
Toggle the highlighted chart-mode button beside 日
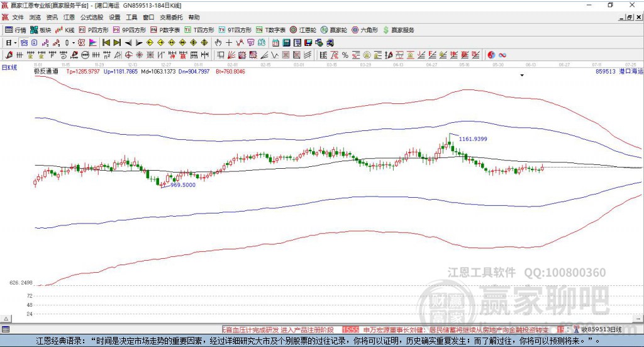24,43
